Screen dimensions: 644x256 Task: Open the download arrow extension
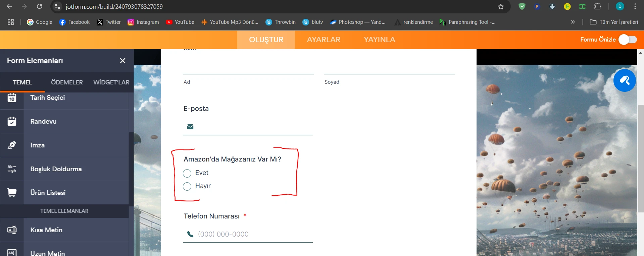click(x=552, y=6)
